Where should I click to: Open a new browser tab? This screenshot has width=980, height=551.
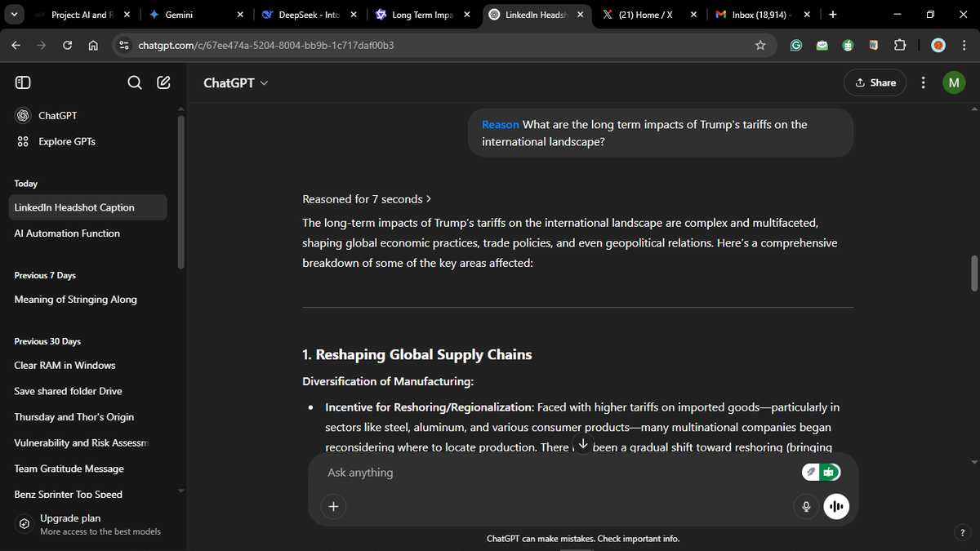831,15
